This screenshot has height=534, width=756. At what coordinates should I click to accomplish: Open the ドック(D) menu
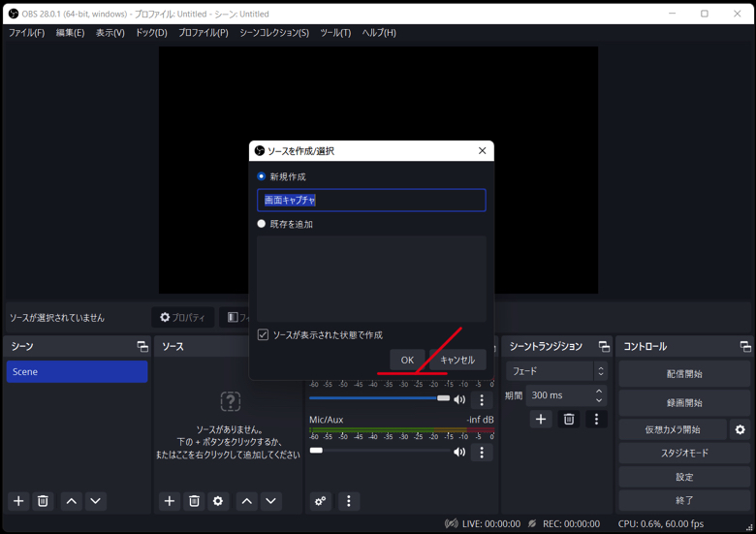click(x=151, y=33)
